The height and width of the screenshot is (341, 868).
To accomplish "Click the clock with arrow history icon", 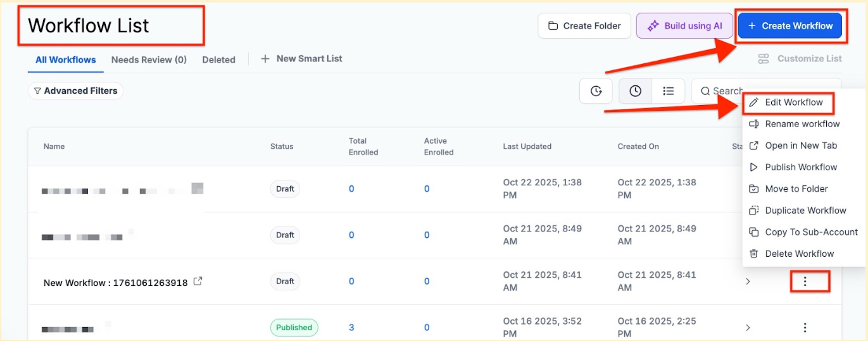I will pyautogui.click(x=596, y=91).
